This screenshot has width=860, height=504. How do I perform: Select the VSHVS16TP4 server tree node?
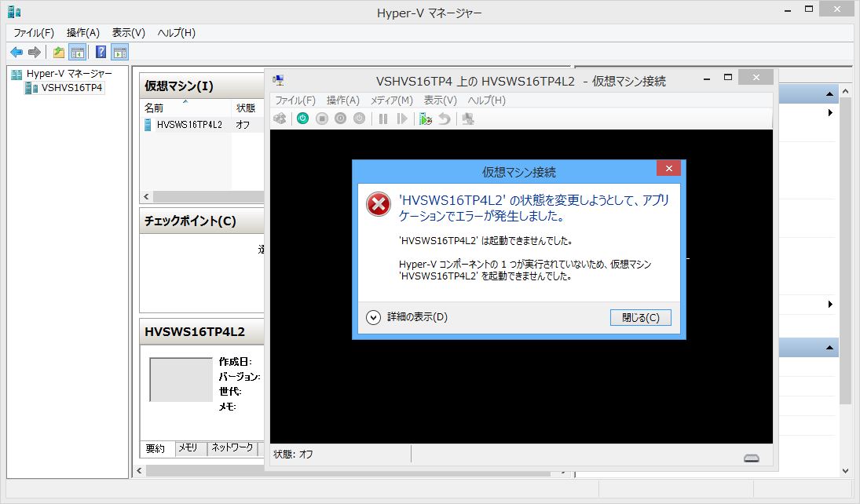(71, 88)
